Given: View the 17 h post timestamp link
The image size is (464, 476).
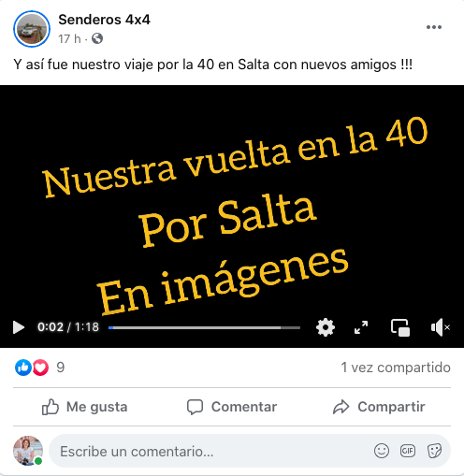Looking at the screenshot, I should pos(69,39).
